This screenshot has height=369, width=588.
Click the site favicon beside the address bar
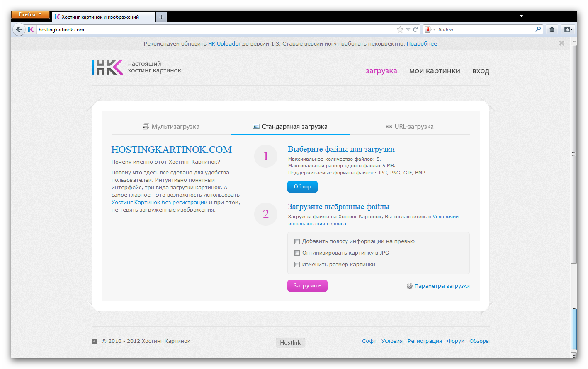pos(31,29)
